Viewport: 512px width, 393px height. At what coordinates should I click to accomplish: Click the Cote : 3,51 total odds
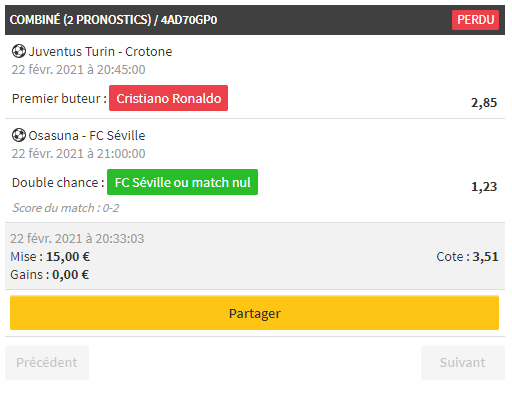(467, 257)
